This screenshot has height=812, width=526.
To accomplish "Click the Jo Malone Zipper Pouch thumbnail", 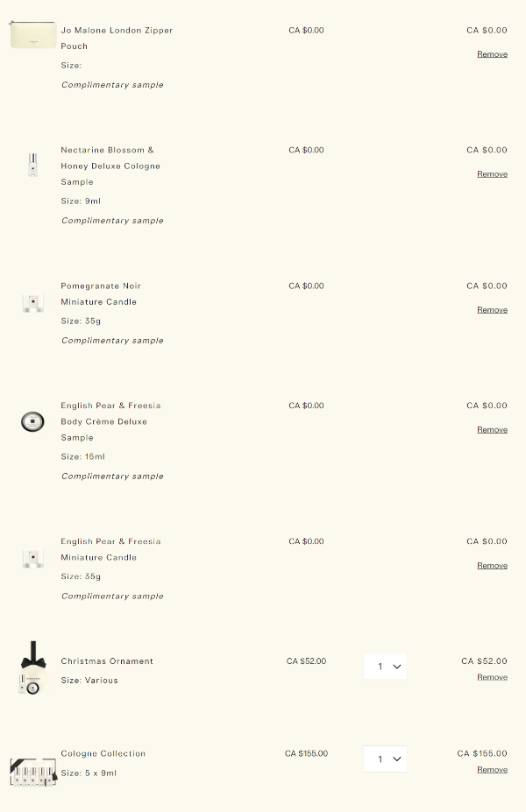I will click(32, 35).
